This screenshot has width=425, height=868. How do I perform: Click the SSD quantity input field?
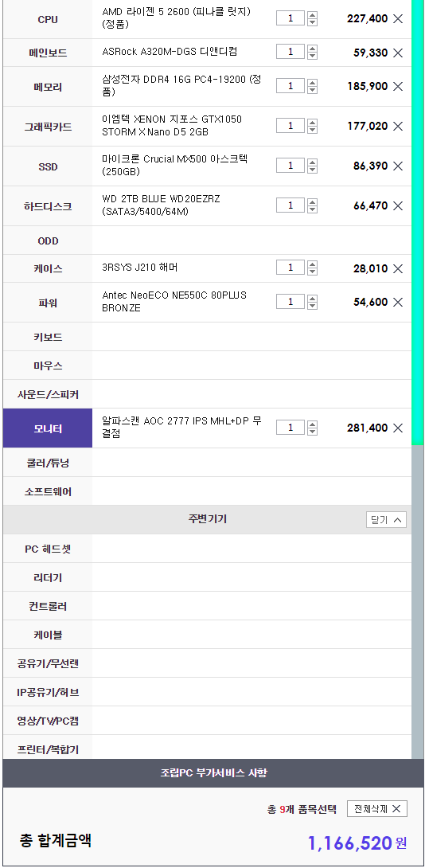290,166
